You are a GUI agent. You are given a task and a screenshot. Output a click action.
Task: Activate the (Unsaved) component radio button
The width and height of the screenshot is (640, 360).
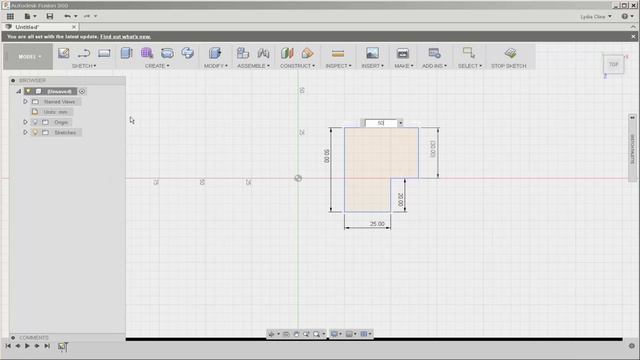point(82,91)
